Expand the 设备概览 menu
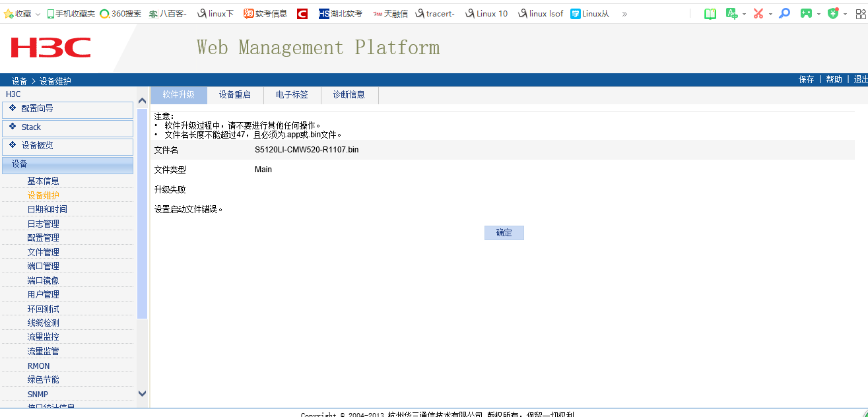 [68, 146]
